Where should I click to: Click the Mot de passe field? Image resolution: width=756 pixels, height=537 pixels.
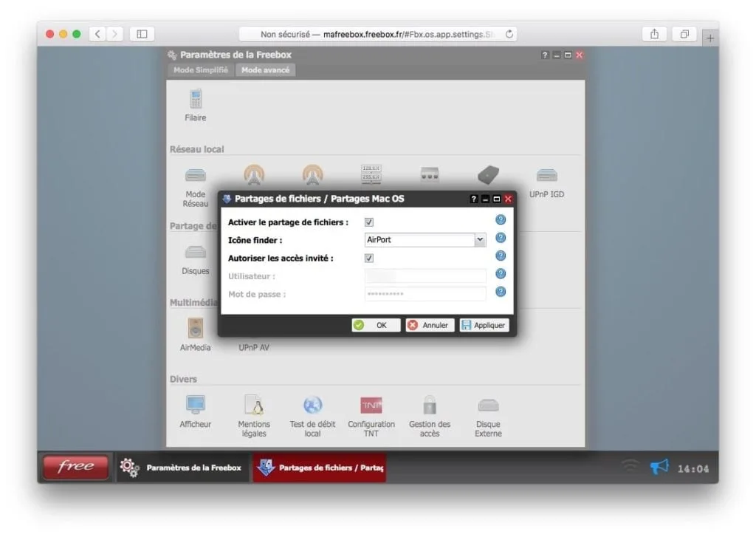click(425, 294)
